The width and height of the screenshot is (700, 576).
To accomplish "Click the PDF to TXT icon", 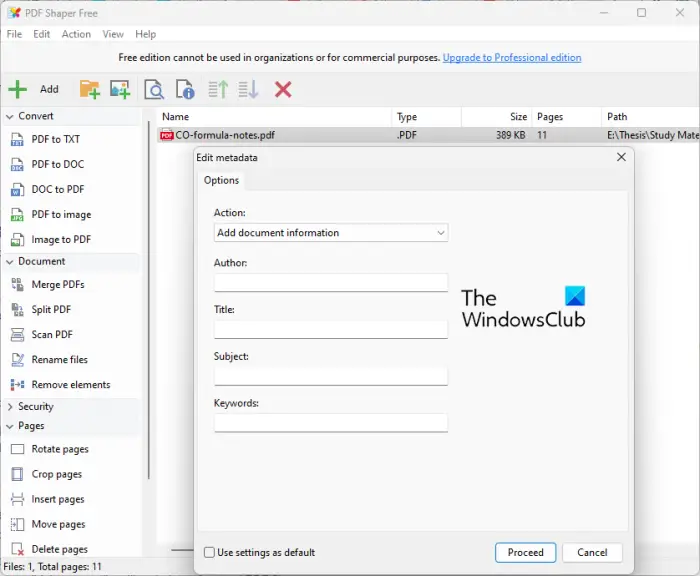I will click(x=17, y=139).
